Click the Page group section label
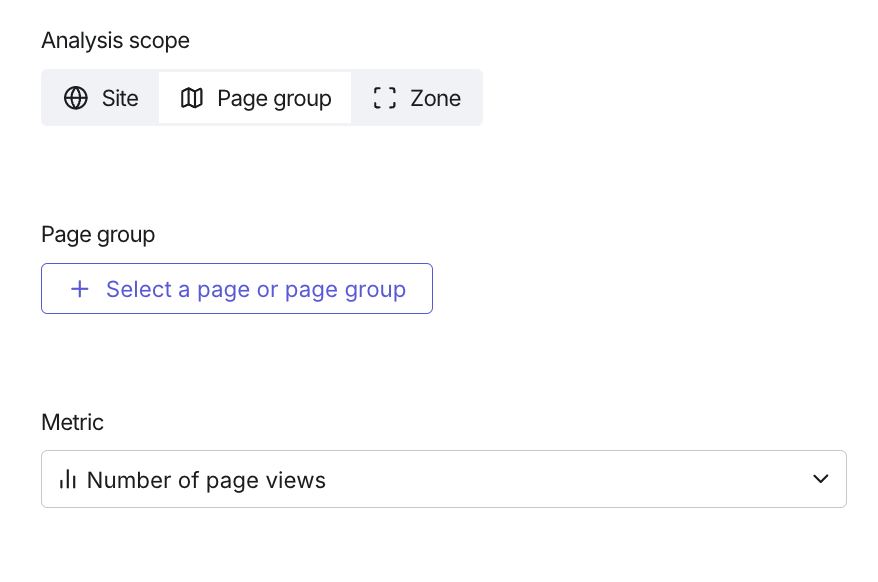 click(x=98, y=234)
